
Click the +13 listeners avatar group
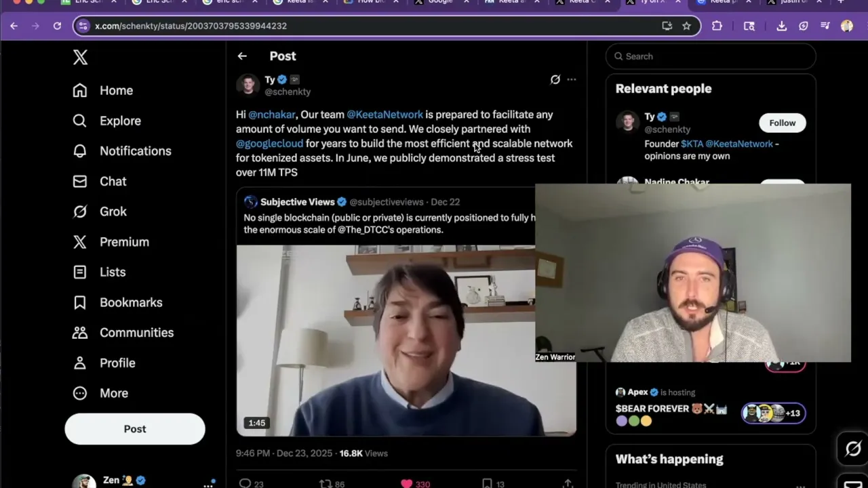tap(774, 413)
